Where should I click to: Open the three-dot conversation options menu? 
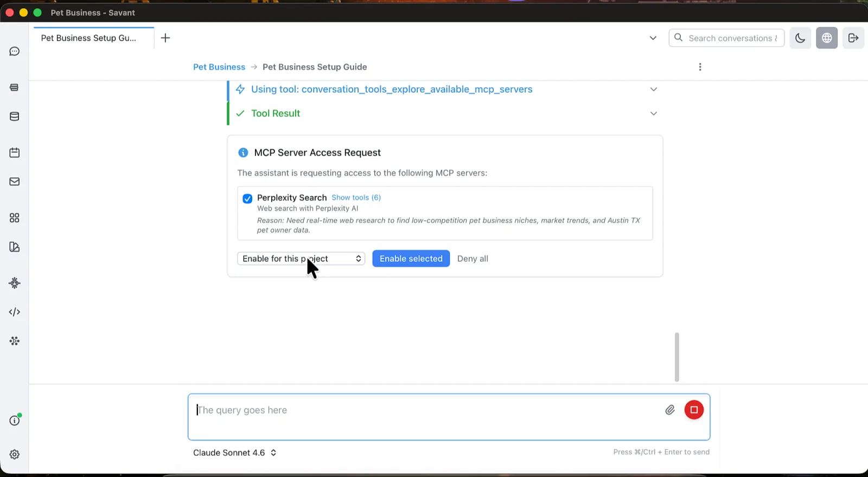point(700,67)
